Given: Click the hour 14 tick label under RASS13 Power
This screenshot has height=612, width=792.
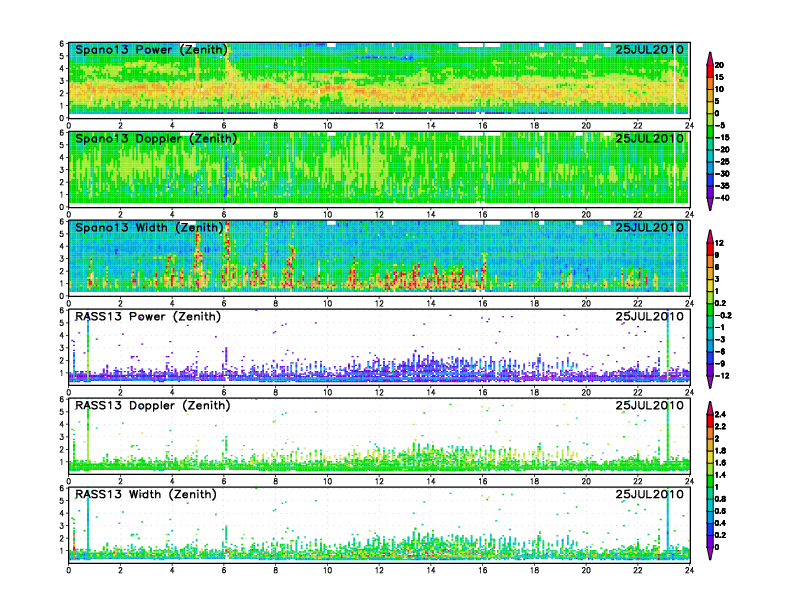Looking at the screenshot, I should coord(431,392).
